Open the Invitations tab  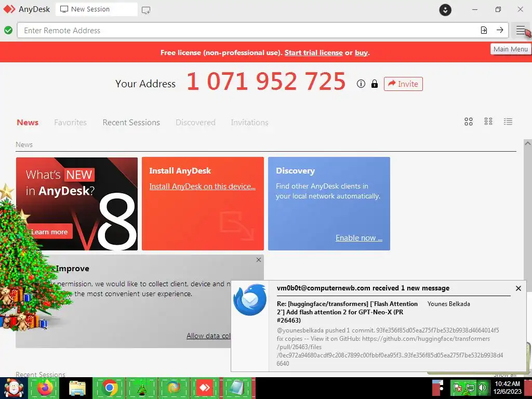[250, 123]
